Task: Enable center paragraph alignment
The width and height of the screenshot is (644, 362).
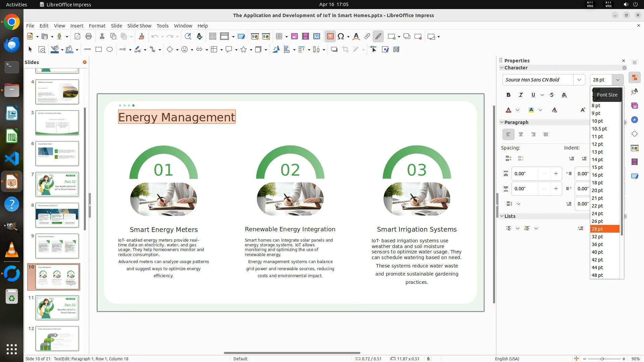Action: tap(521, 135)
